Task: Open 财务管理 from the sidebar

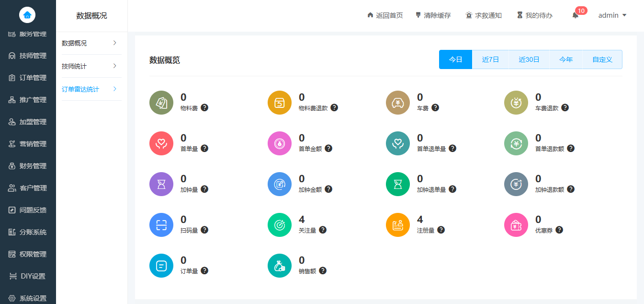Action: (x=28, y=165)
